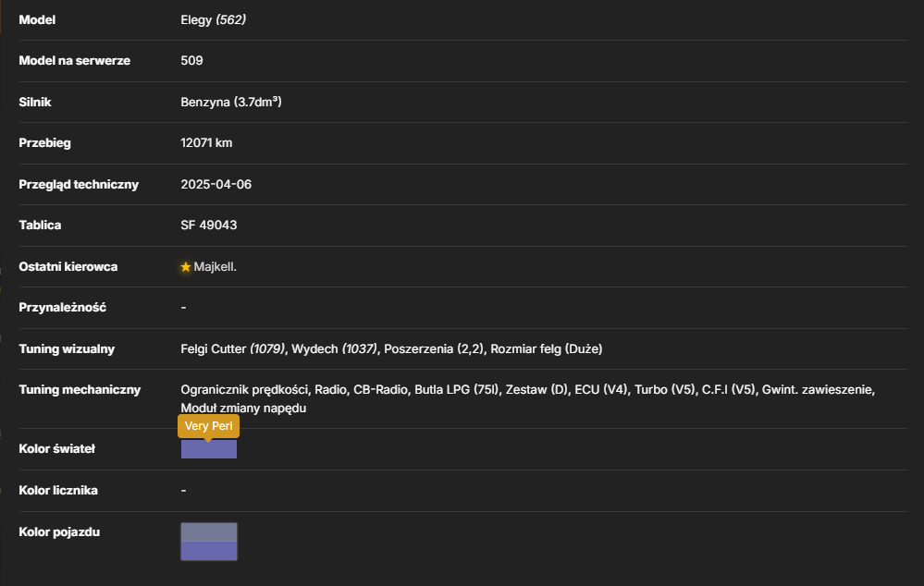Viewport: 924px width, 586px height.
Task: Select the ECU (V4) tuning entry
Action: [x=601, y=390]
